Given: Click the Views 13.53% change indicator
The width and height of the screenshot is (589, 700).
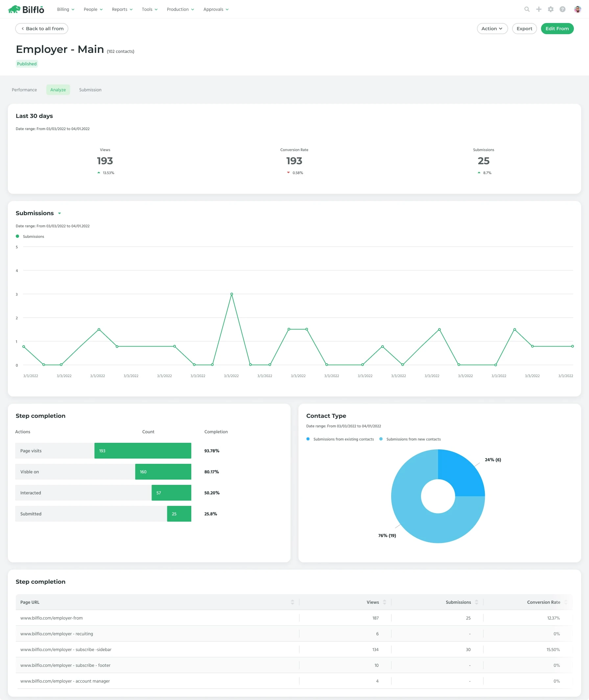Looking at the screenshot, I should (x=106, y=173).
